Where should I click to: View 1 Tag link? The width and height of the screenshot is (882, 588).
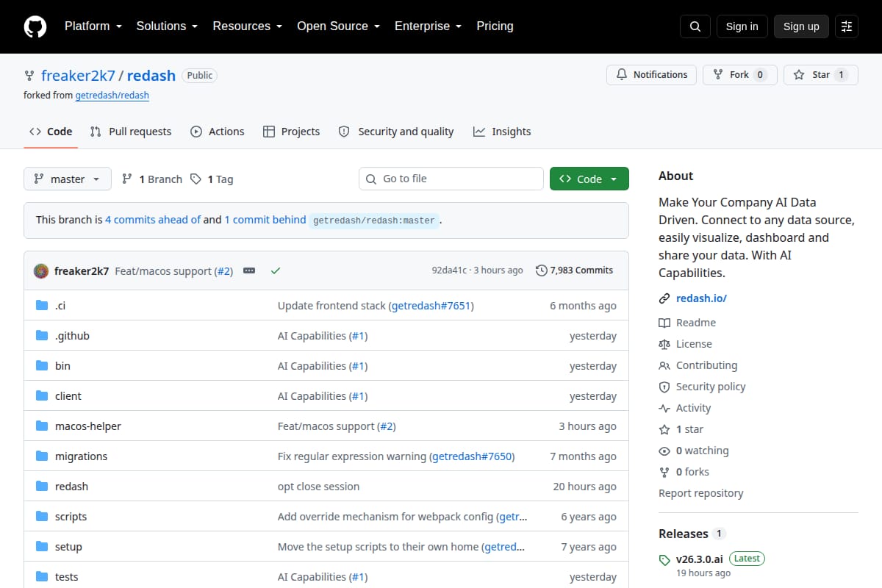tap(212, 179)
